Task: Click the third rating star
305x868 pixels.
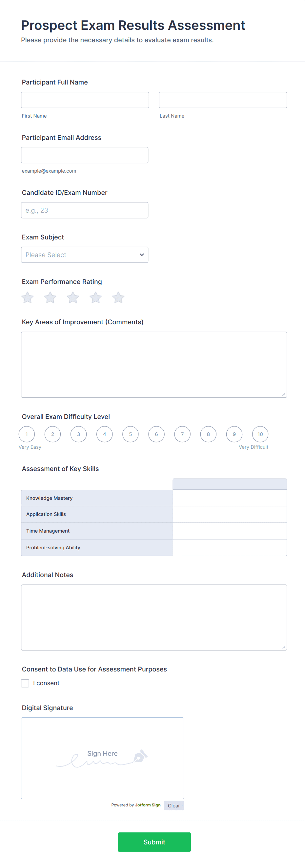Action: click(73, 297)
